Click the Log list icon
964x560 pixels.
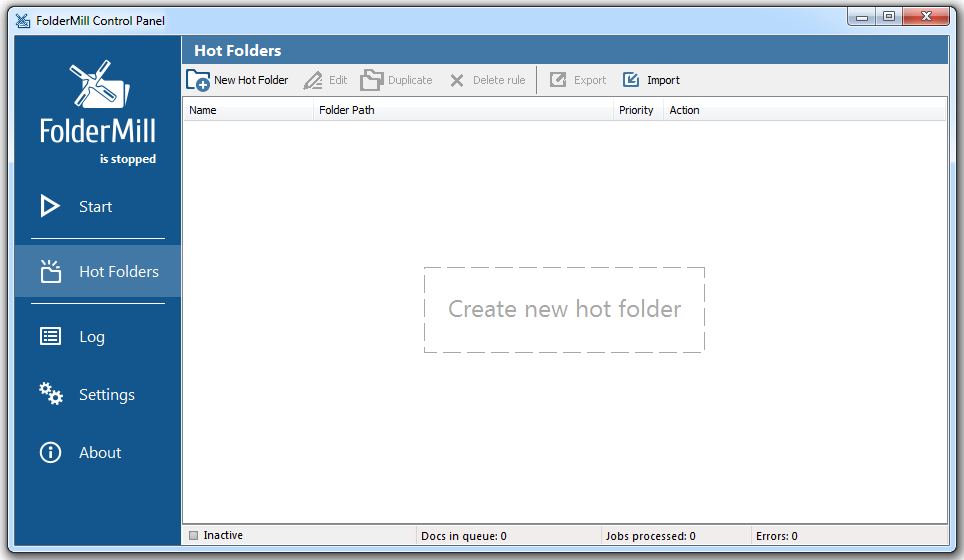pos(50,336)
